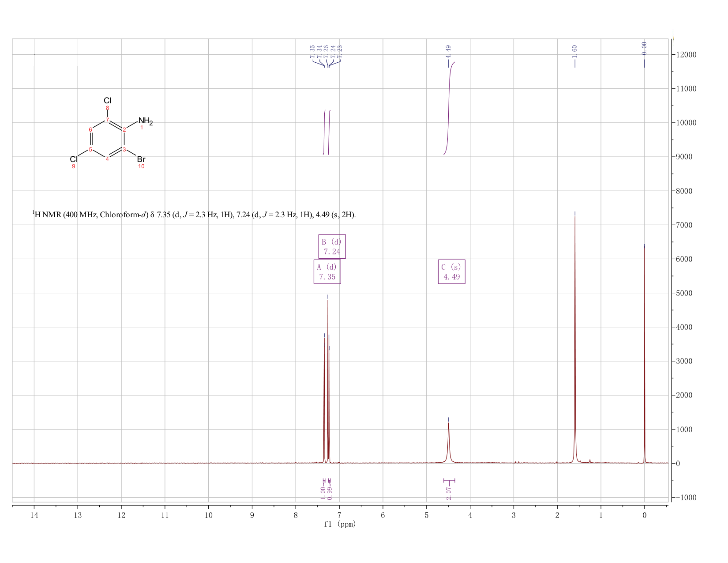The height and width of the screenshot is (563, 728).
Task: Click the 8 ppm tick on the x-axis
Action: click(x=296, y=515)
